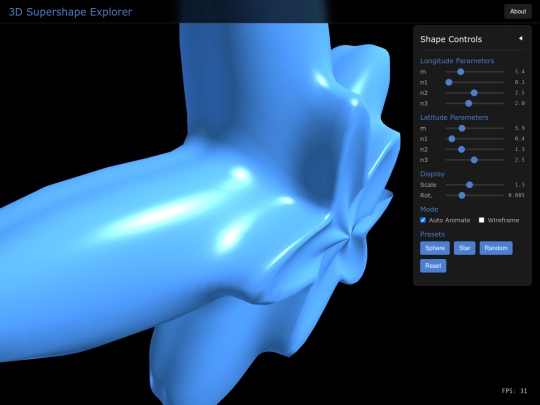The image size is (540, 405).
Task: Click the Latitude Parameters label
Action: click(x=454, y=117)
